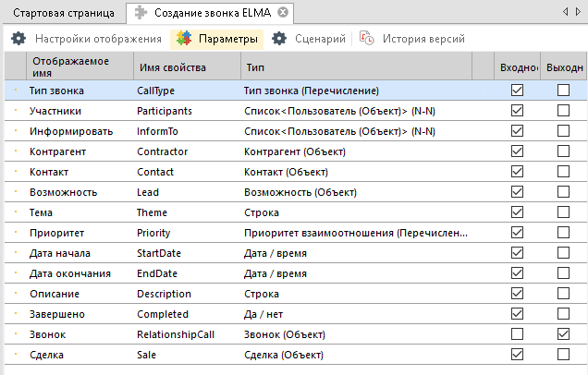Click the Параметры puzzle icon
This screenshot has width=588, height=375.
coord(186,39)
